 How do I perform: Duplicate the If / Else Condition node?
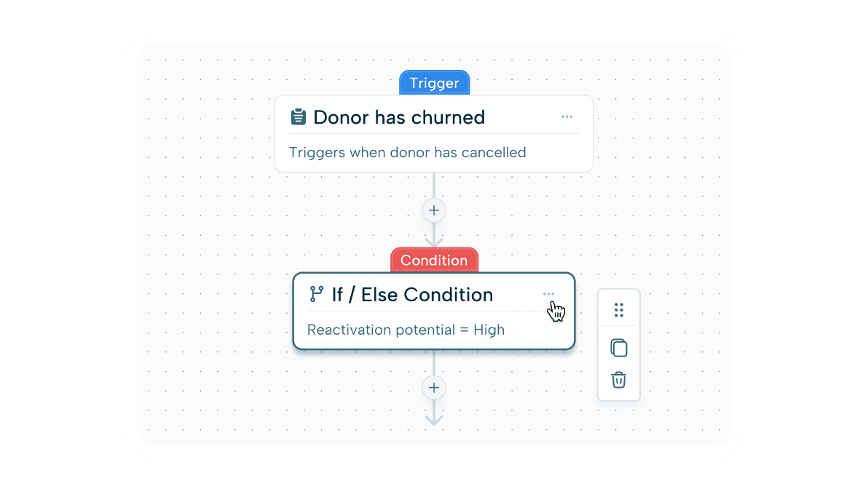[619, 348]
